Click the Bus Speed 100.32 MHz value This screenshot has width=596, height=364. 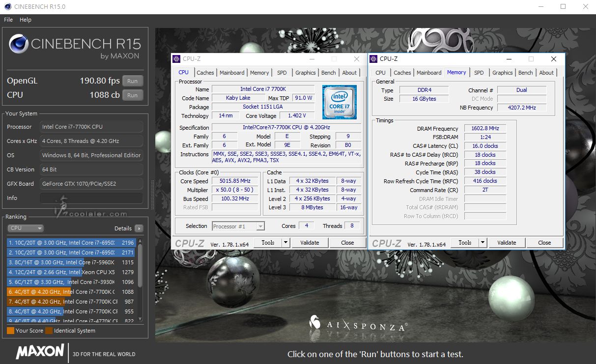(235, 198)
